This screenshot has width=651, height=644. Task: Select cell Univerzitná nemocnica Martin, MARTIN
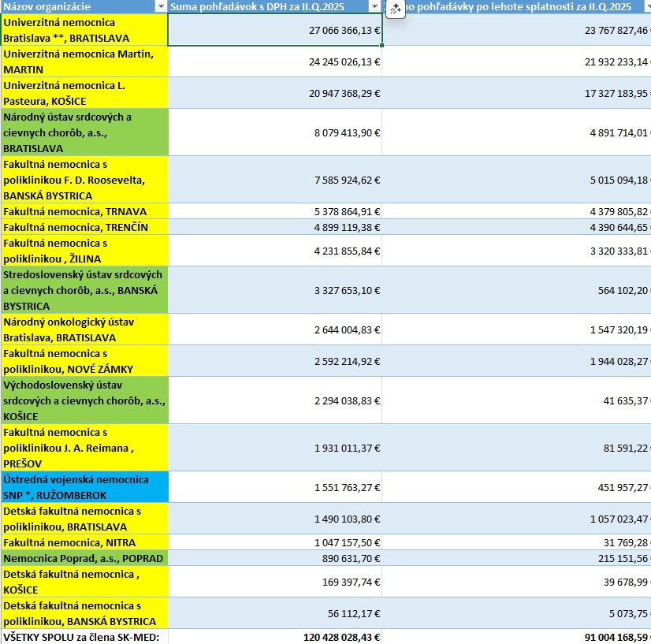point(84,61)
